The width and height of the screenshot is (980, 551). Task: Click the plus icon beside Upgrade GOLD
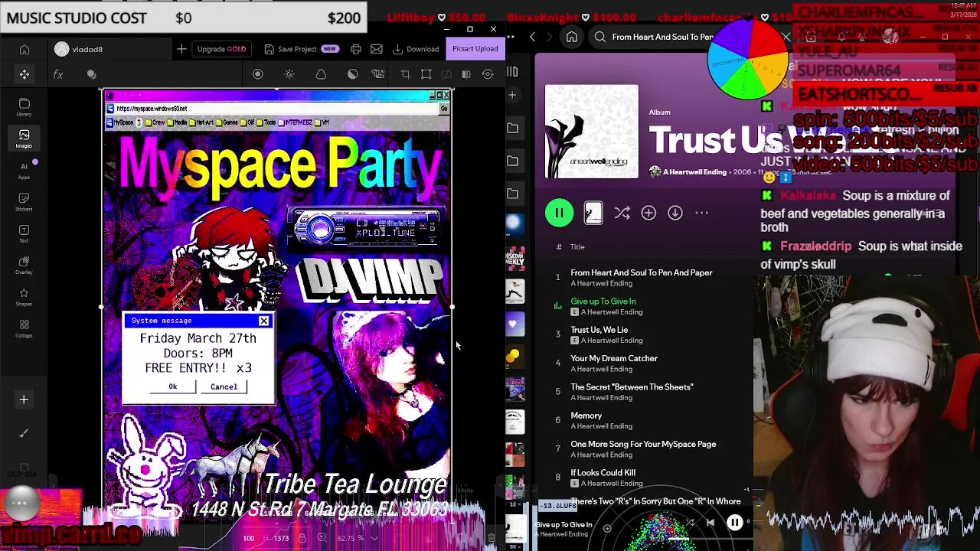pyautogui.click(x=181, y=49)
